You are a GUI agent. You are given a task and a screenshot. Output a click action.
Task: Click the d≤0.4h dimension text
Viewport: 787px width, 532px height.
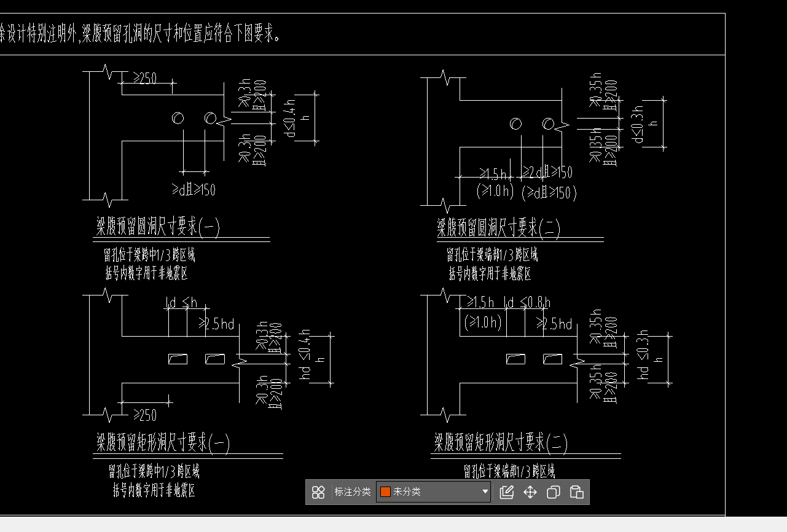pos(291,118)
